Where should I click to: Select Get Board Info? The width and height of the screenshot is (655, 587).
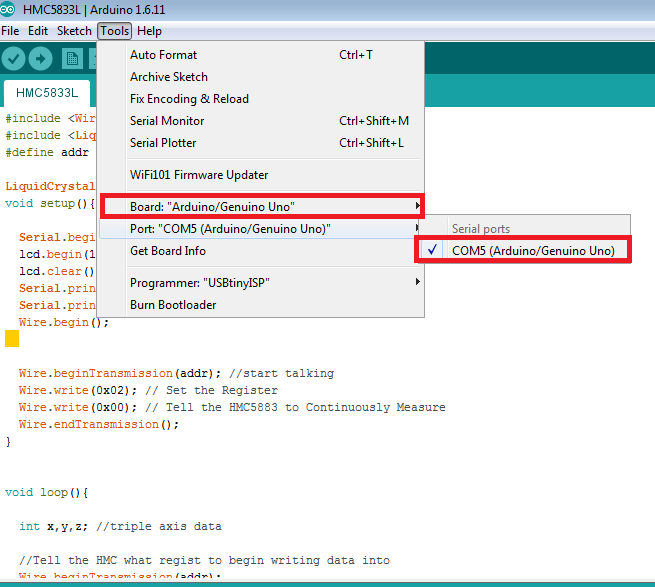click(261, 251)
